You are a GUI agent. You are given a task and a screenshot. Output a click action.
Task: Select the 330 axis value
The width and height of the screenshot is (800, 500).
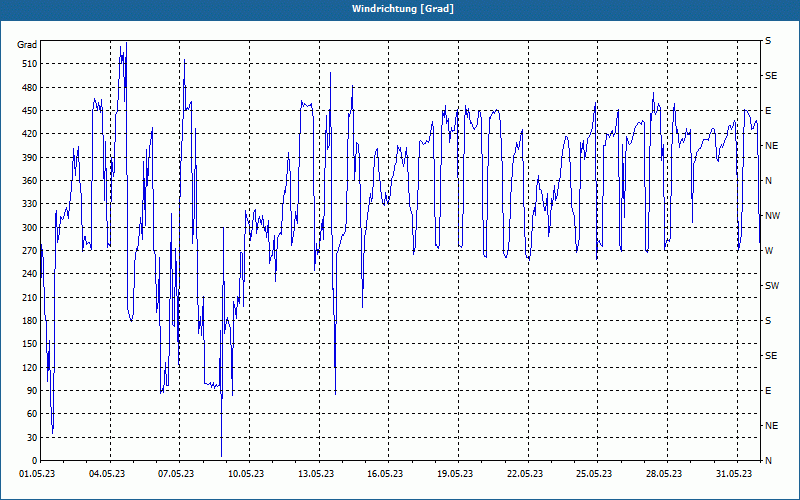(x=30, y=204)
